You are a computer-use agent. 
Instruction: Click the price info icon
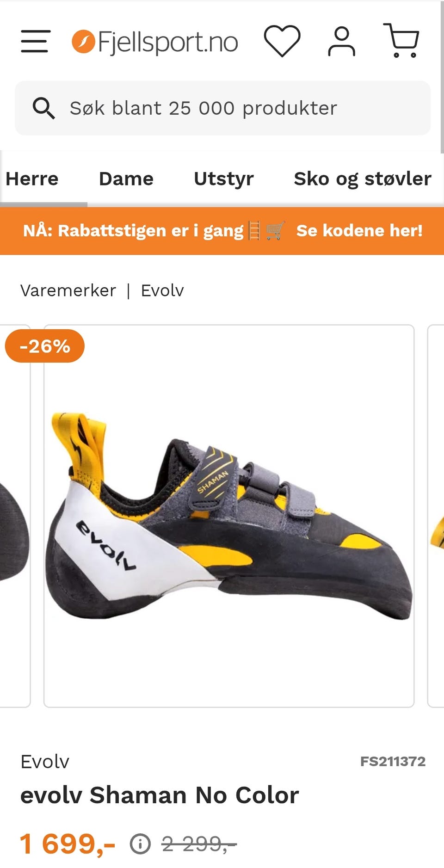tap(140, 844)
